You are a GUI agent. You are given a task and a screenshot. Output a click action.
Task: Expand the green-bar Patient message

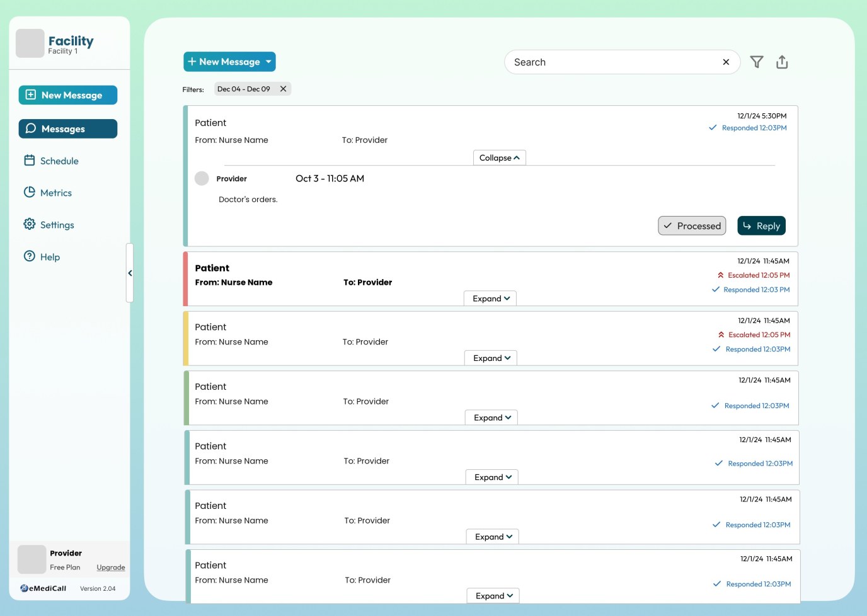coord(491,418)
